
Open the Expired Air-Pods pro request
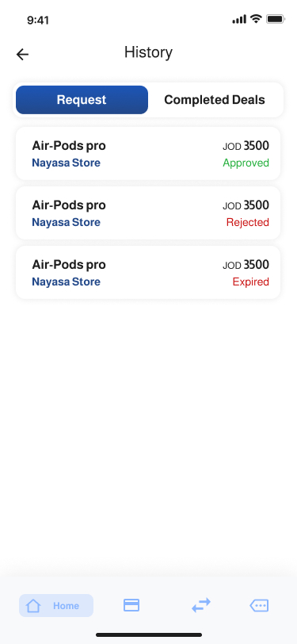tap(148, 272)
